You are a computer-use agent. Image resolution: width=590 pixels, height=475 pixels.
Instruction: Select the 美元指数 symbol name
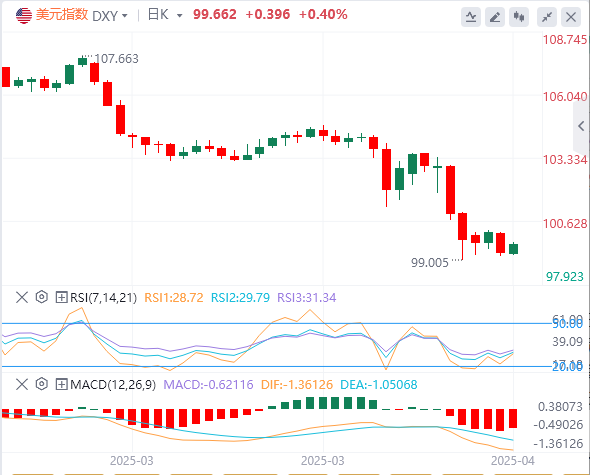coord(62,15)
